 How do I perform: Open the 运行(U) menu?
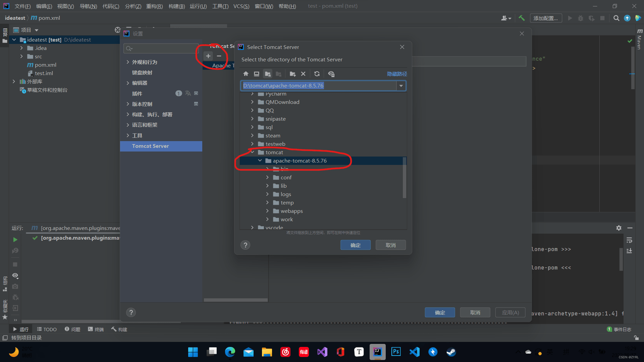(198, 6)
